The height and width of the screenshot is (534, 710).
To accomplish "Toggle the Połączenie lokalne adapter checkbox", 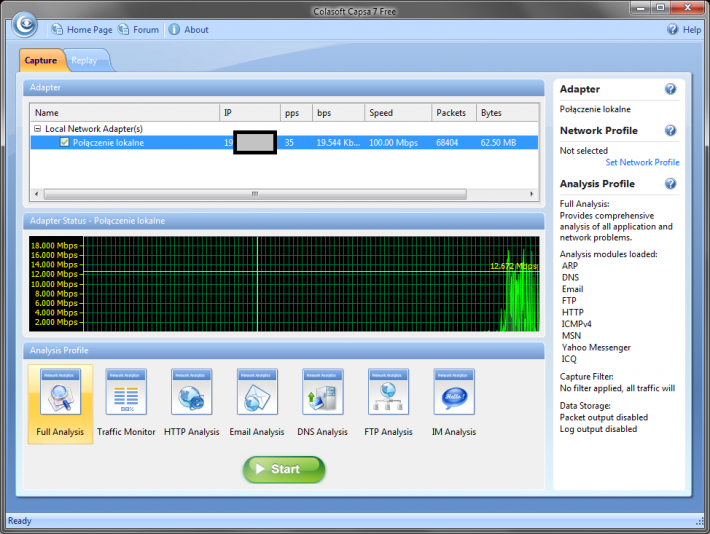I will [64, 142].
